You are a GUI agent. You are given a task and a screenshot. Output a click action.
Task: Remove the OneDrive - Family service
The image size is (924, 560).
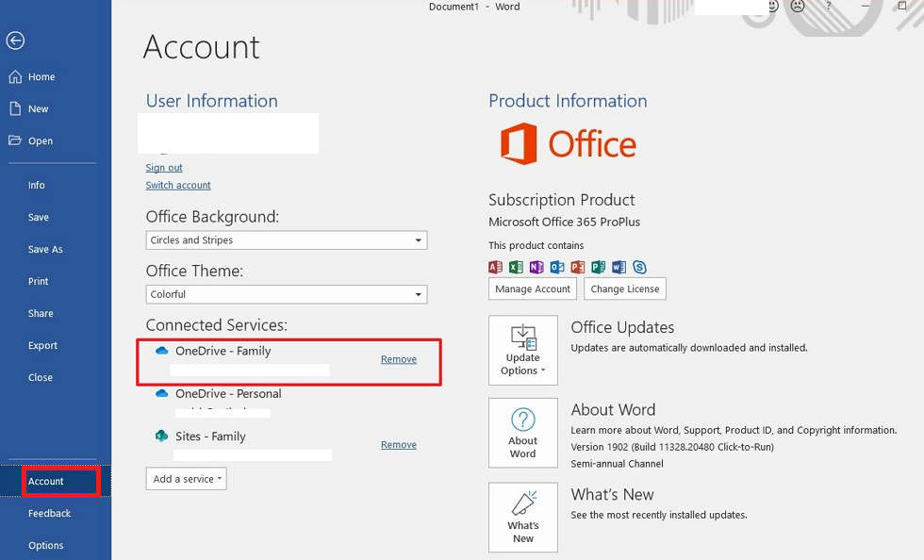coord(398,359)
